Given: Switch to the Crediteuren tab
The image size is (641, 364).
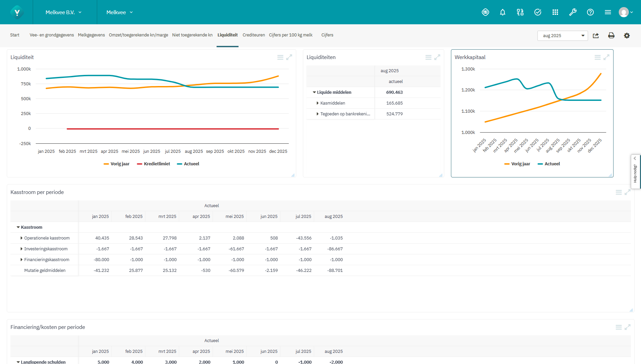Looking at the screenshot, I should 254,35.
